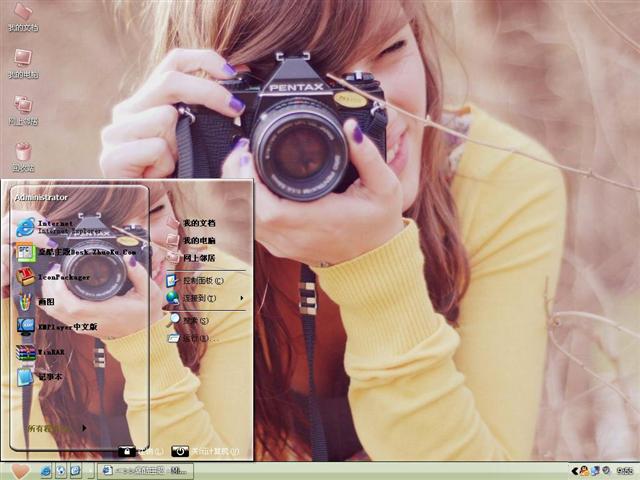
Task: Expand the 连接到 connect-to submenu
Action: [x=206, y=298]
